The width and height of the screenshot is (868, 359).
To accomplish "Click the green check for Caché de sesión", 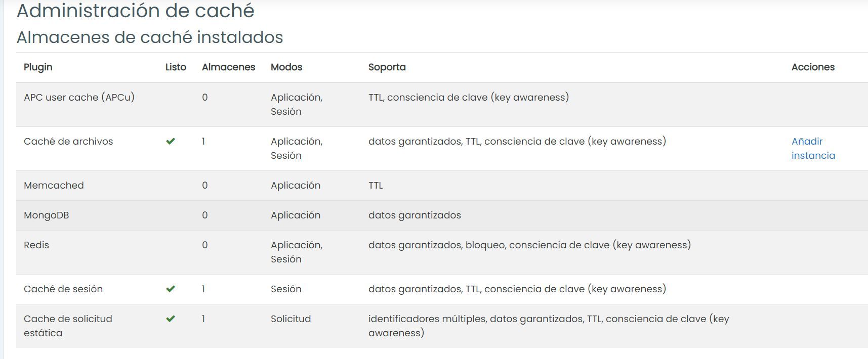I will pyautogui.click(x=171, y=289).
